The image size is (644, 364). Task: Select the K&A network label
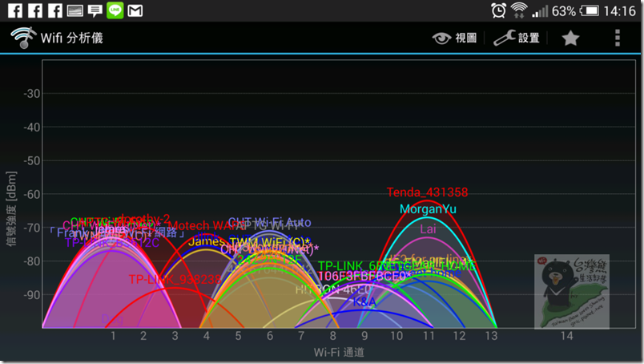364,302
